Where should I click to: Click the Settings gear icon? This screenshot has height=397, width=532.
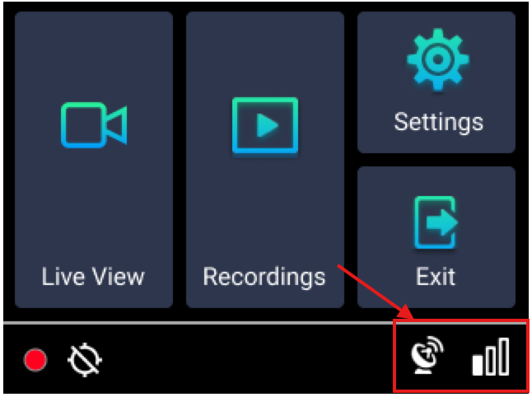[x=437, y=59]
